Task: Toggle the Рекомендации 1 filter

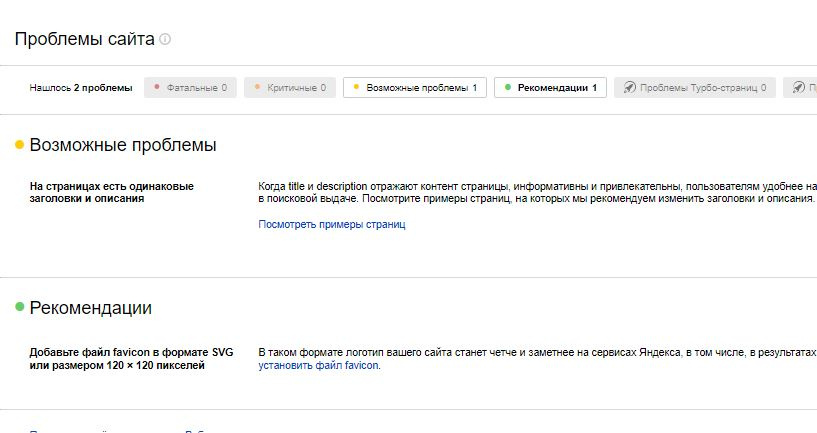Action: [550, 88]
